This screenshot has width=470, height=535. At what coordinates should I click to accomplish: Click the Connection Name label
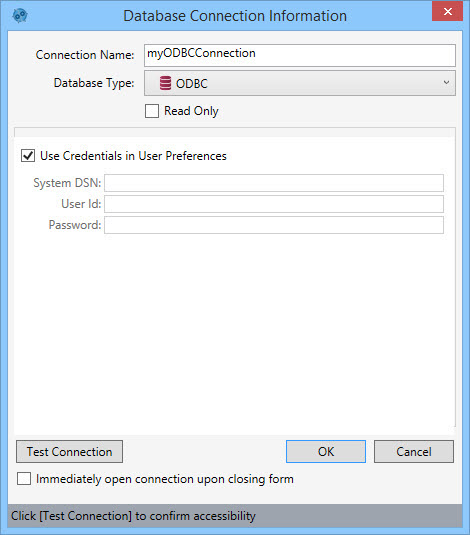pyautogui.click(x=85, y=55)
